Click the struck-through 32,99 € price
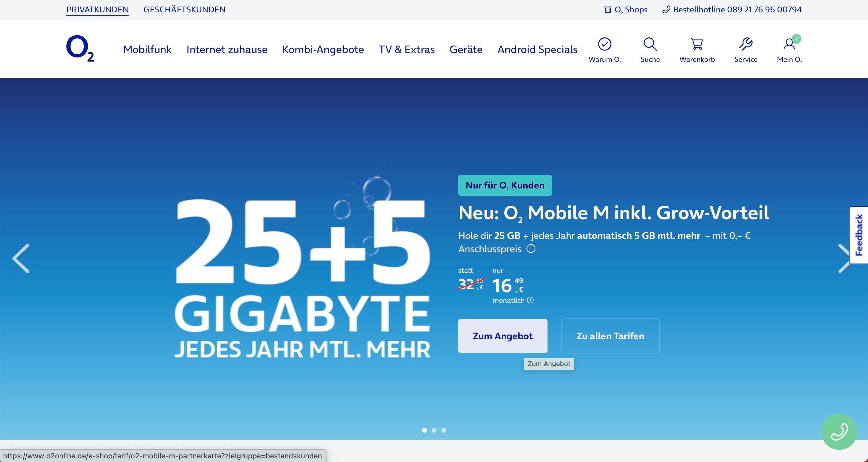868x462 pixels. pos(472,284)
